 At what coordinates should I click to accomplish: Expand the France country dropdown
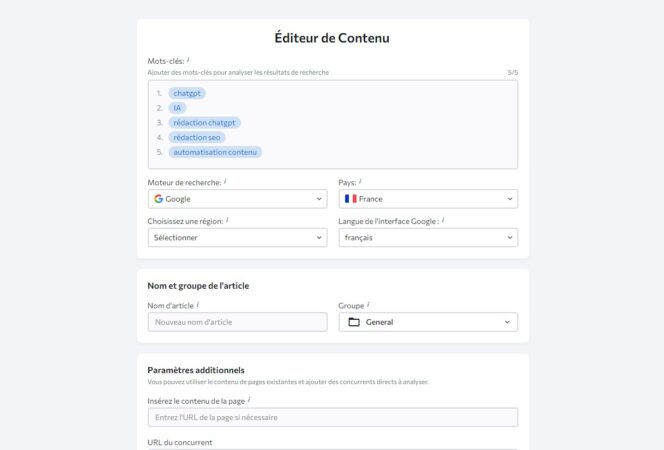428,199
